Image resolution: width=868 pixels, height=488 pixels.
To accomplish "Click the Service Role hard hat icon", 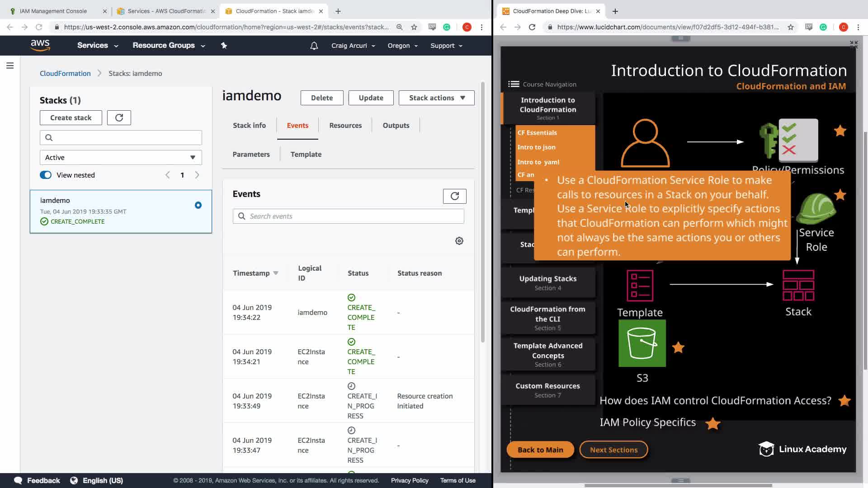I will (x=816, y=209).
